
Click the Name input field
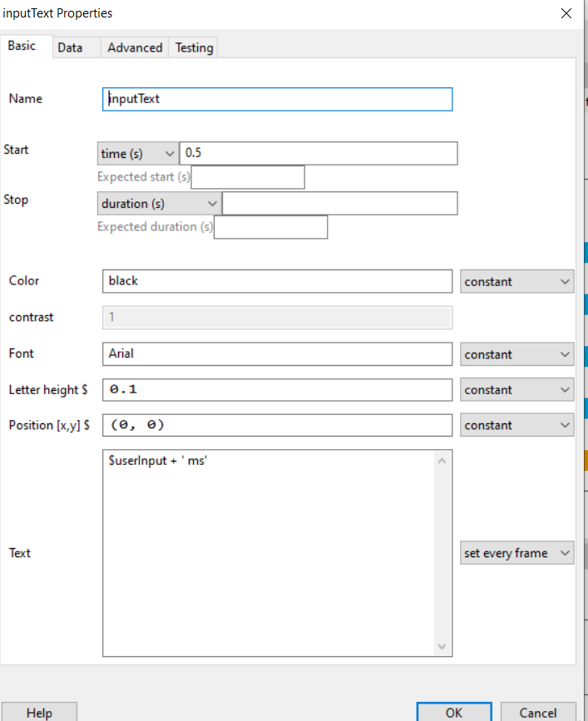point(277,99)
